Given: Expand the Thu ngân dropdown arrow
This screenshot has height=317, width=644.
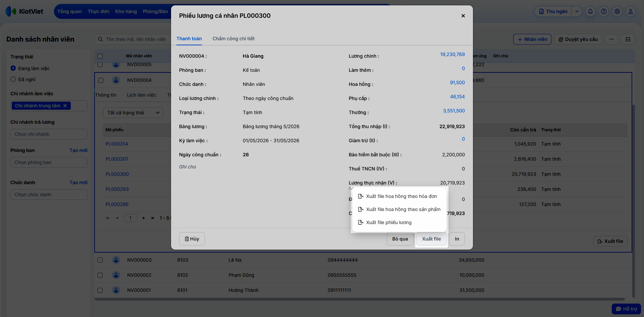Looking at the screenshot, I should [x=577, y=11].
